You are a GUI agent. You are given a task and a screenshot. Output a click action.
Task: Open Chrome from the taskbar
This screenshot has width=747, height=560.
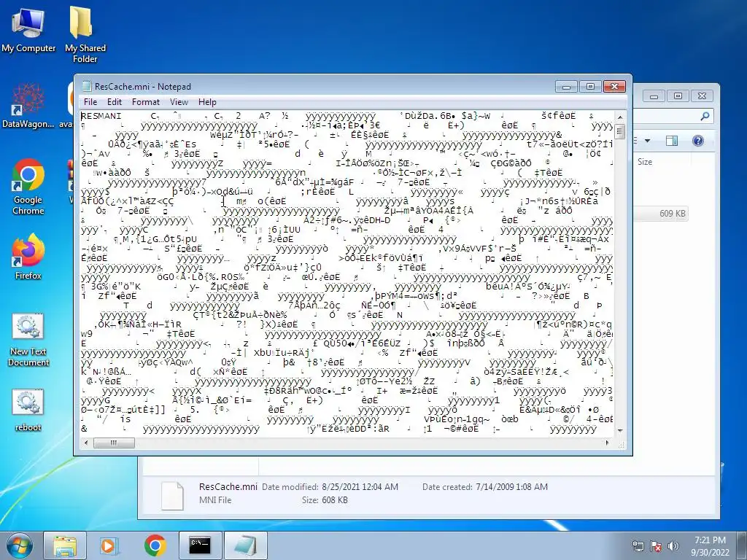point(155,545)
